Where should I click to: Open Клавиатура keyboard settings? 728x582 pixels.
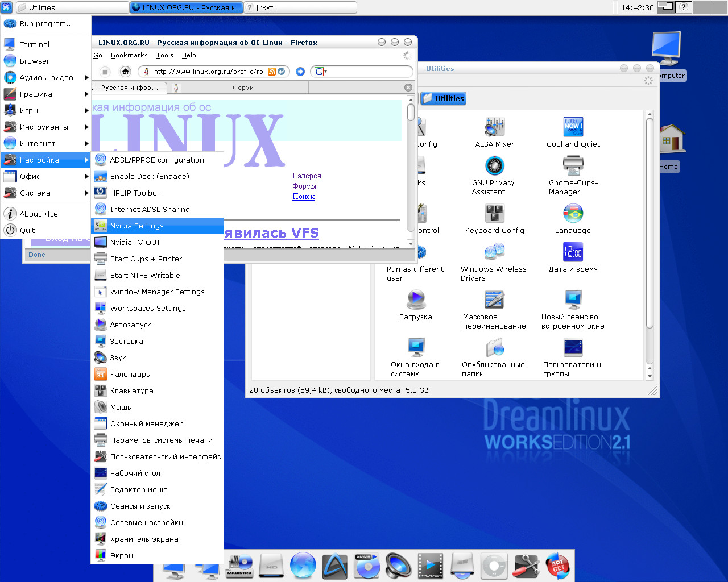[157, 390]
